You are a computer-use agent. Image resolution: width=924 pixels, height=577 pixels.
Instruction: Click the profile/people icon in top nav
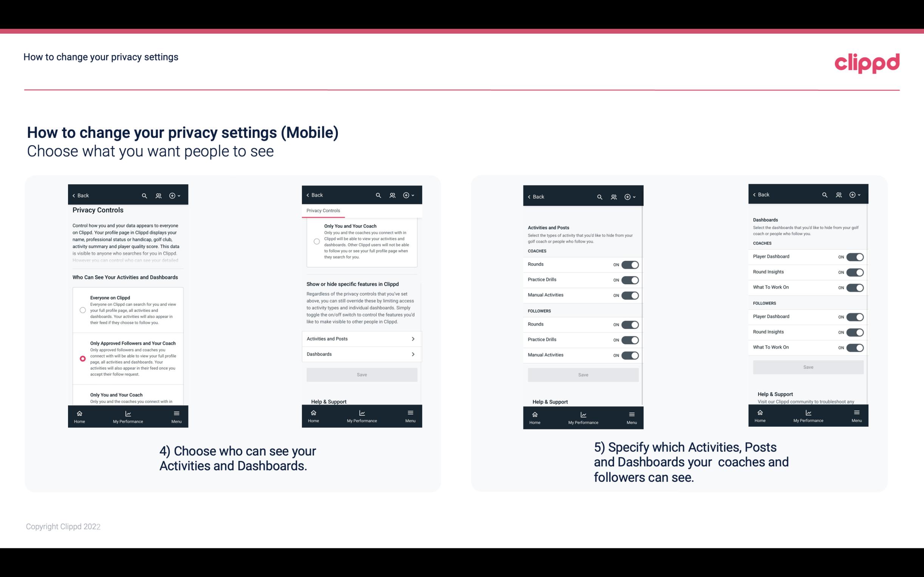coord(158,195)
